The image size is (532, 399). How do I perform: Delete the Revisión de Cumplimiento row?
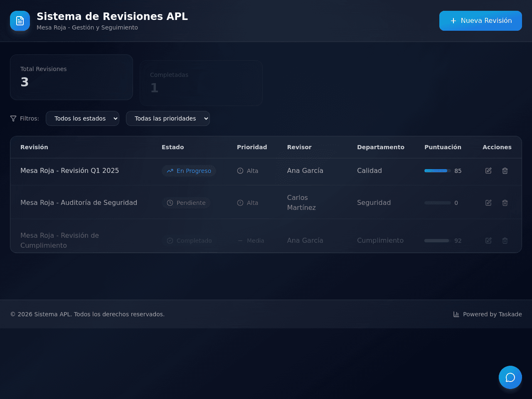[505, 241]
